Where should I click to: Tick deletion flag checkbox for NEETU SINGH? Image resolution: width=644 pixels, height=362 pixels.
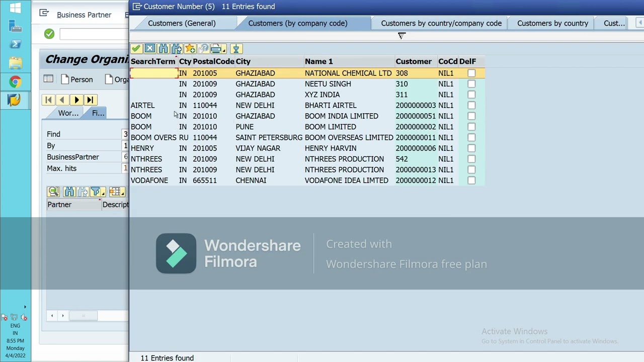coord(471,84)
